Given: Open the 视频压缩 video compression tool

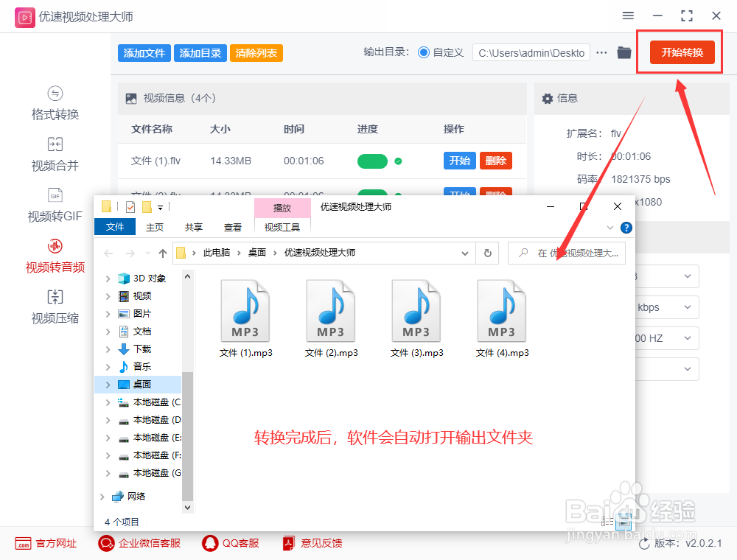Looking at the screenshot, I should [55, 307].
